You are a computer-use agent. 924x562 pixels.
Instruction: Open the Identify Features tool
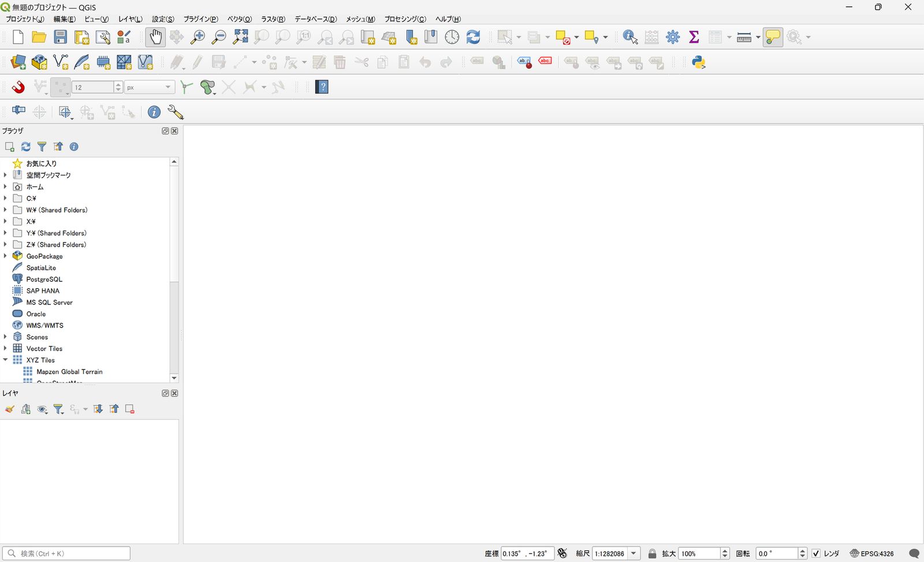click(631, 38)
